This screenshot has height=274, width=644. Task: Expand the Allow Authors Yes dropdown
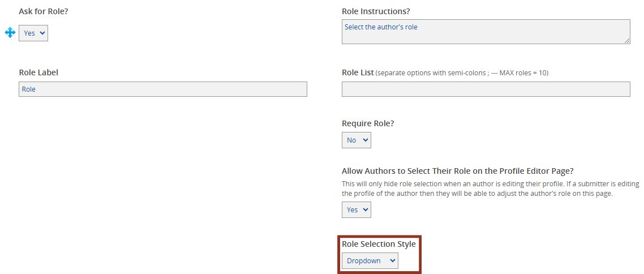coord(357,210)
